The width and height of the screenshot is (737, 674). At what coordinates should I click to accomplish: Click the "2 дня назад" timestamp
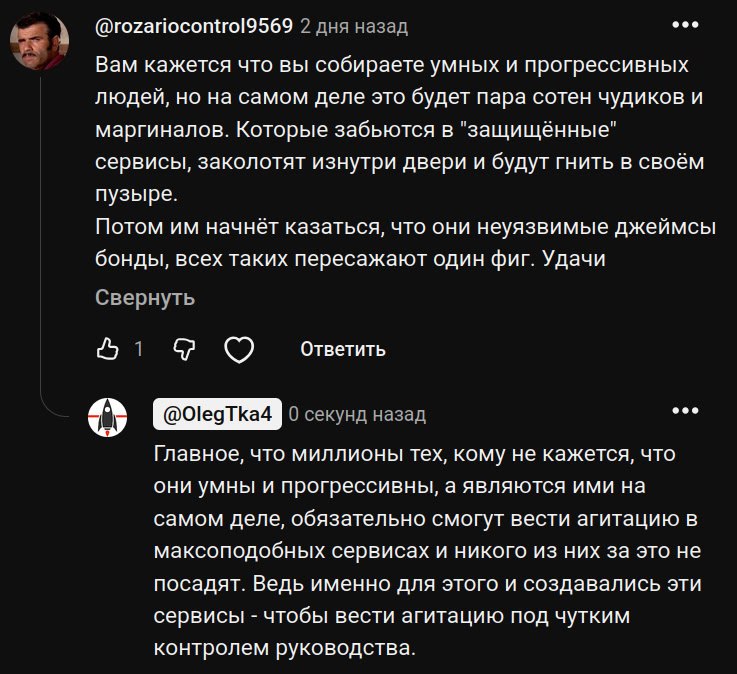click(340, 26)
